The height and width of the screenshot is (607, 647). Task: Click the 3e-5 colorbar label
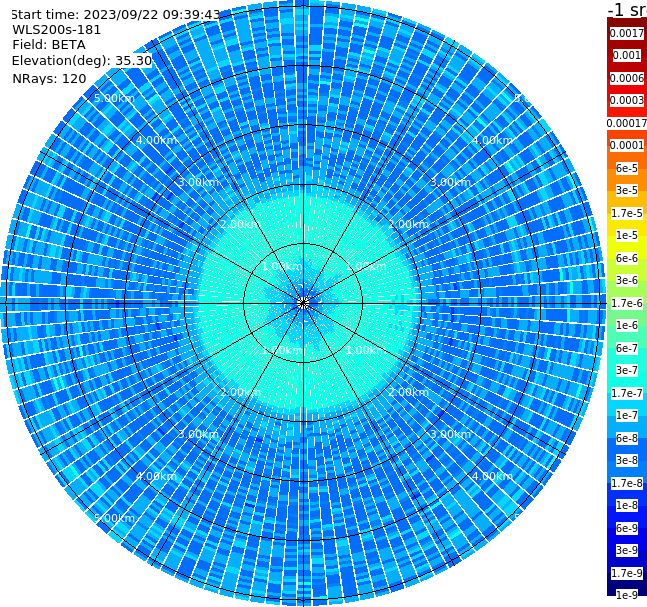tap(627, 190)
